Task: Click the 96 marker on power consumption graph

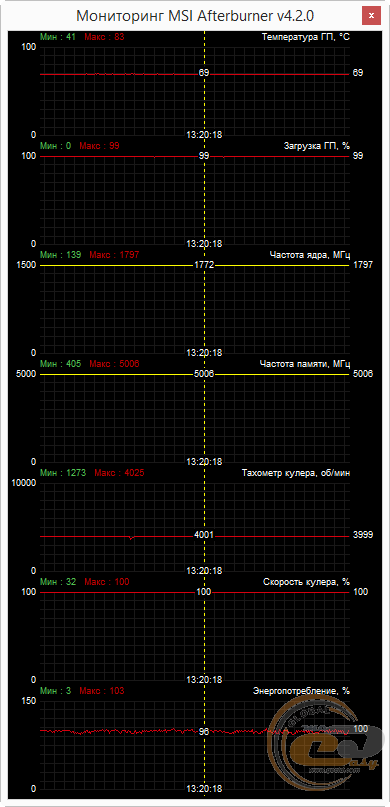Action: click(x=204, y=732)
